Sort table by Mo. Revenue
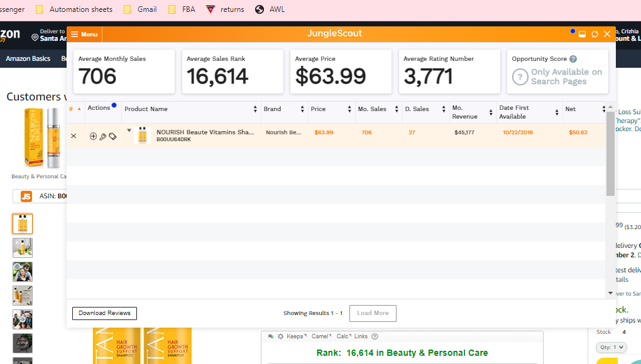 (x=491, y=112)
